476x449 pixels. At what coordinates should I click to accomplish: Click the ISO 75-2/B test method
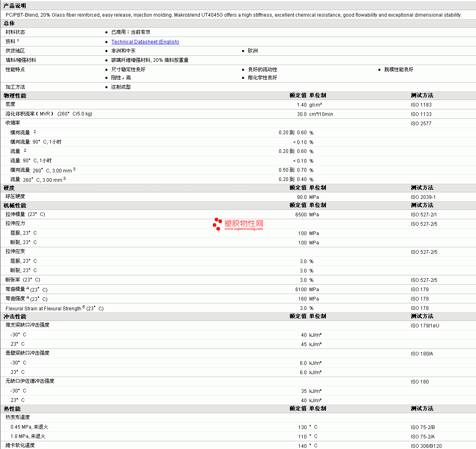point(423,428)
